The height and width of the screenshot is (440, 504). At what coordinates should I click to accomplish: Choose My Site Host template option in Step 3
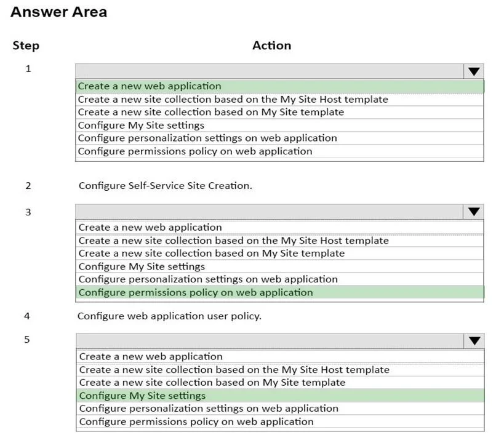pos(279,241)
